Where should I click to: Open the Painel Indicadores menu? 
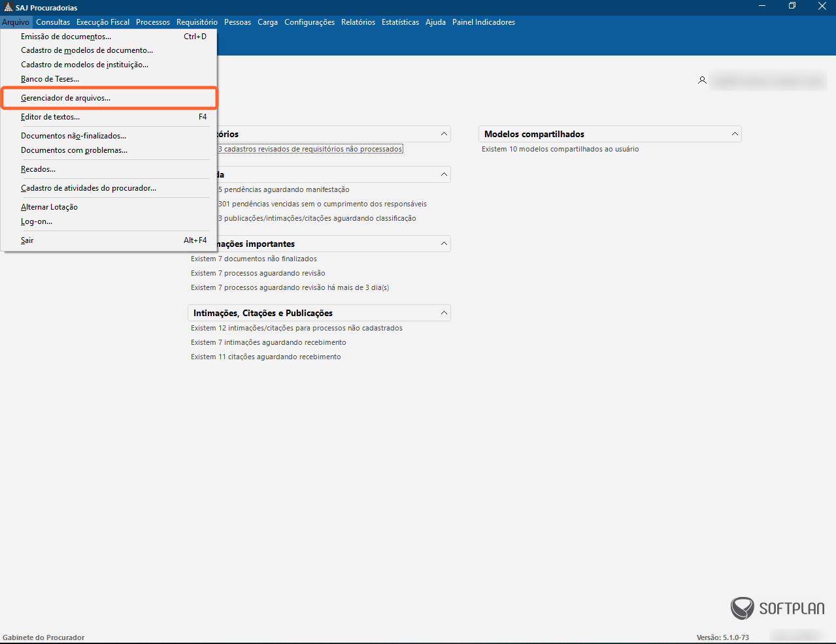pyautogui.click(x=483, y=22)
